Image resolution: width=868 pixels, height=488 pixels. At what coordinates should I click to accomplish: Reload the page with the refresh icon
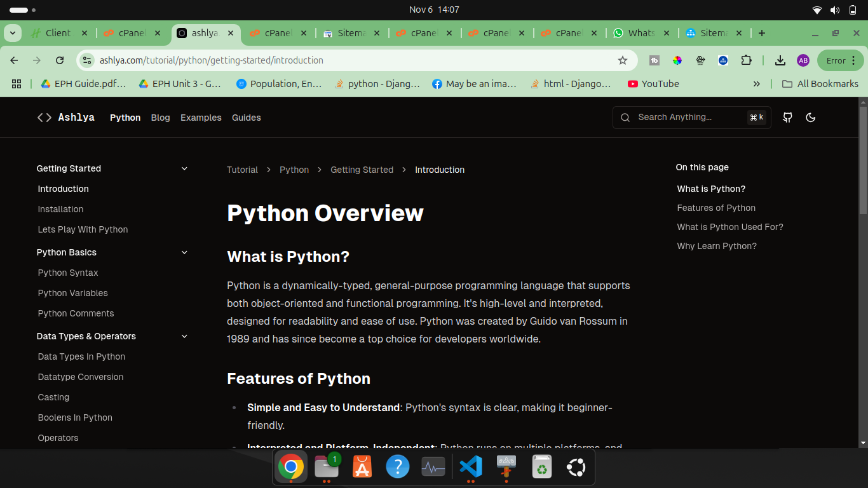tap(60, 60)
